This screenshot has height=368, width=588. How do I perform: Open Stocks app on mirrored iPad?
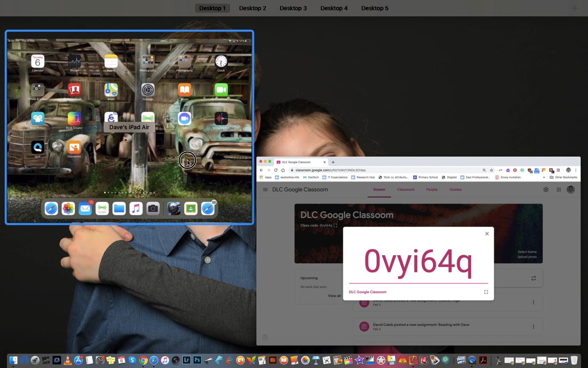74,61
